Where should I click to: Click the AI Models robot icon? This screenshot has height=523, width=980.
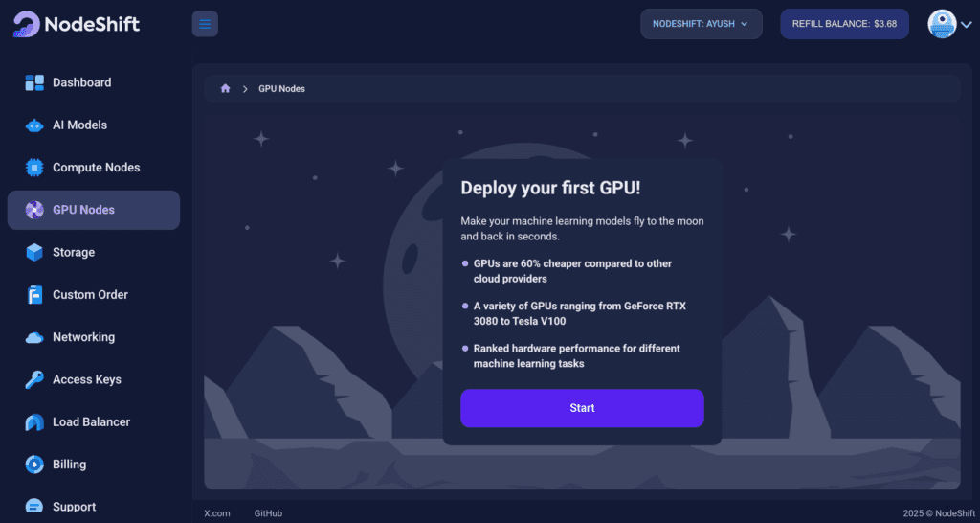pyautogui.click(x=34, y=125)
